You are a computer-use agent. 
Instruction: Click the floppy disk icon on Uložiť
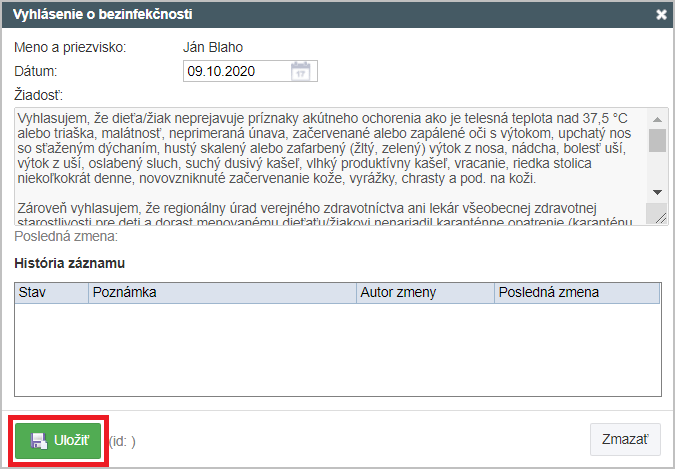click(x=38, y=440)
